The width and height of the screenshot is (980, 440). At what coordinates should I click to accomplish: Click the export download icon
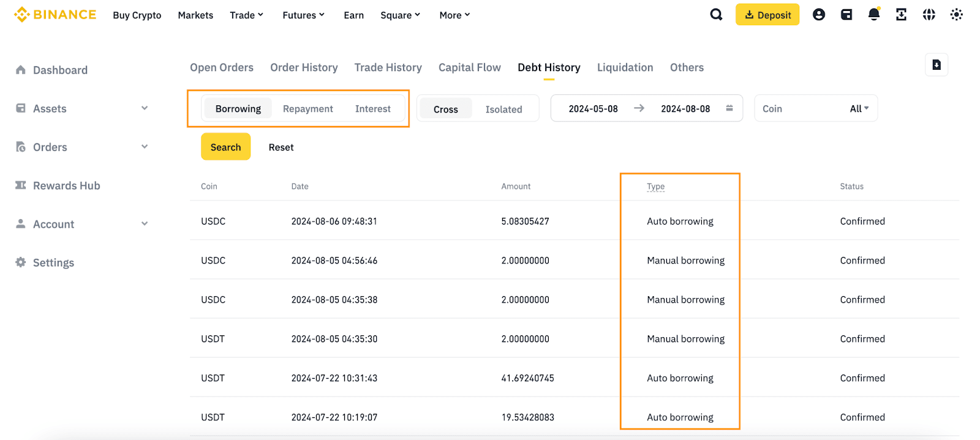(x=937, y=65)
